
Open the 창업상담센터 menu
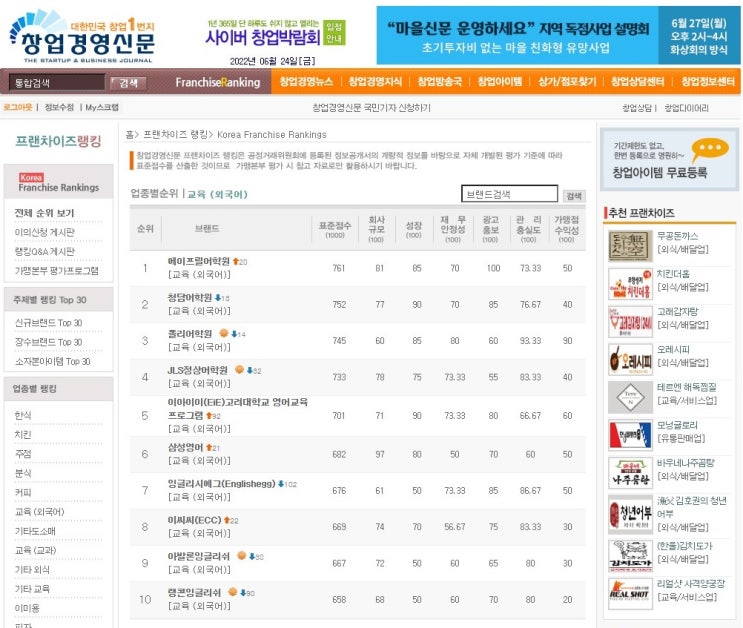[x=637, y=82]
